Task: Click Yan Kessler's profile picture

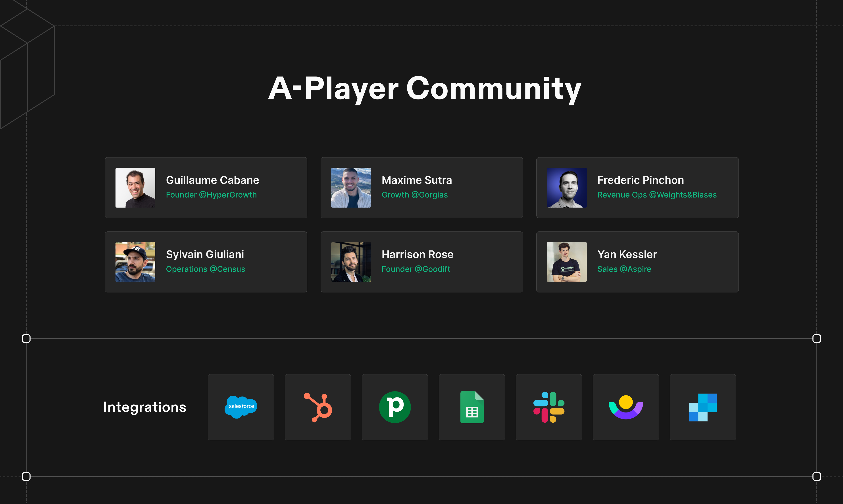Action: pyautogui.click(x=567, y=262)
